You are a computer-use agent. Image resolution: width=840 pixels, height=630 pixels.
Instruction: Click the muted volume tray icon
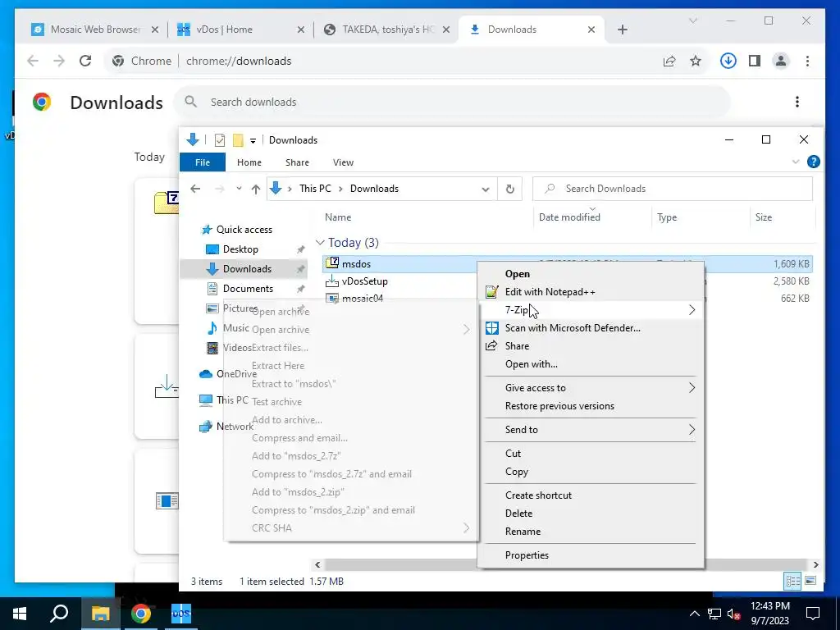(x=734, y=614)
